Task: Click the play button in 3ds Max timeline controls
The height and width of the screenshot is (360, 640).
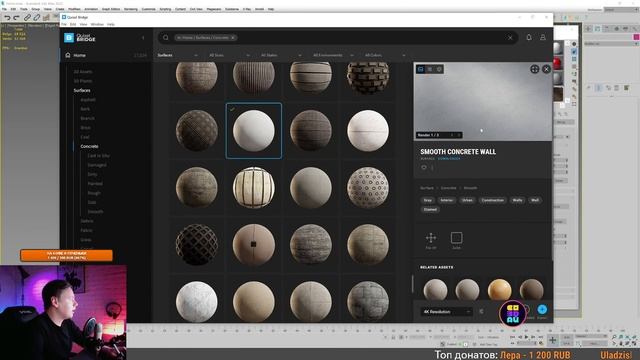Action: tap(526, 337)
